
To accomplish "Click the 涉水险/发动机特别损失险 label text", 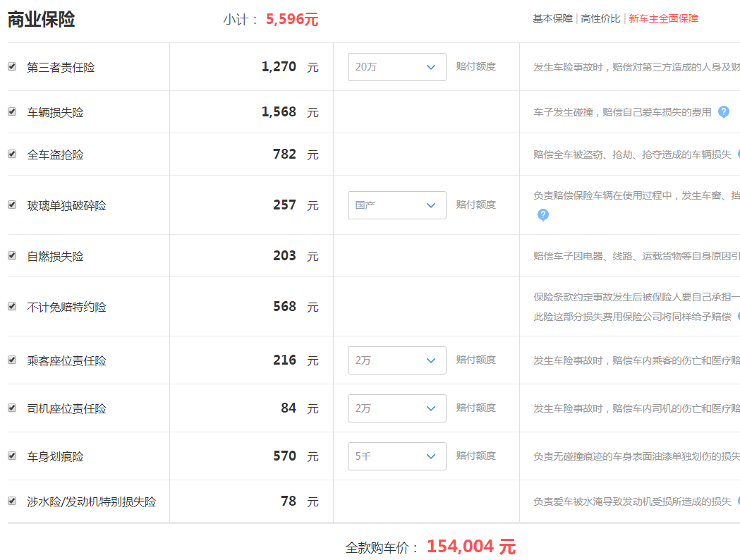I will coord(92,501).
